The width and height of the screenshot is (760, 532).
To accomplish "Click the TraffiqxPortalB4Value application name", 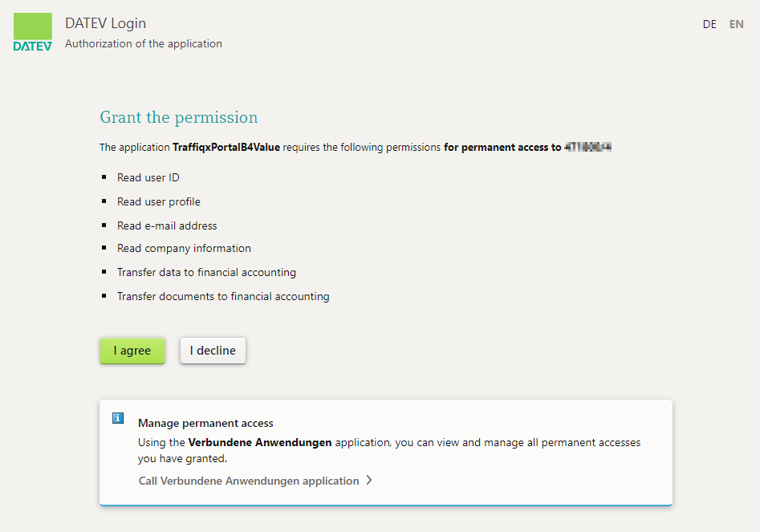I will 226,148.
